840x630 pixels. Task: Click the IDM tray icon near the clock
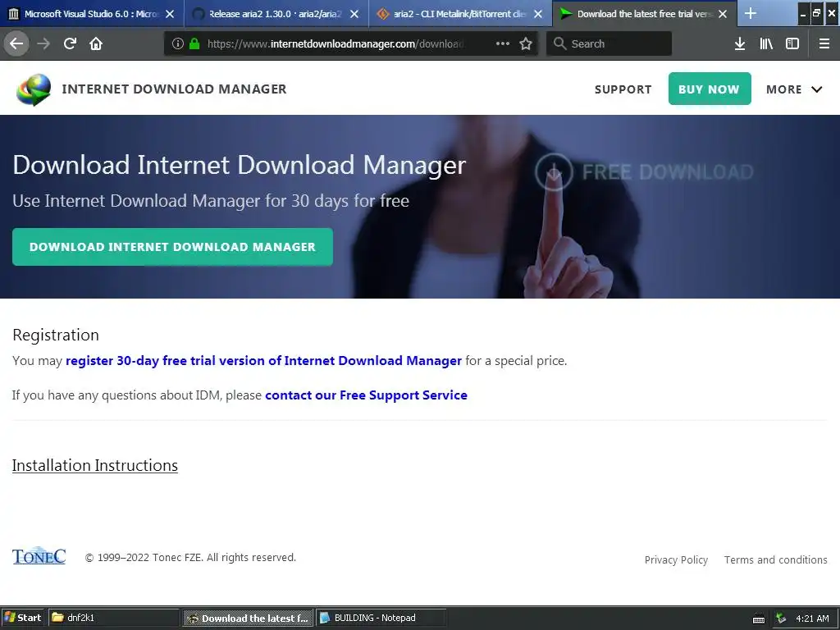pyautogui.click(x=781, y=619)
